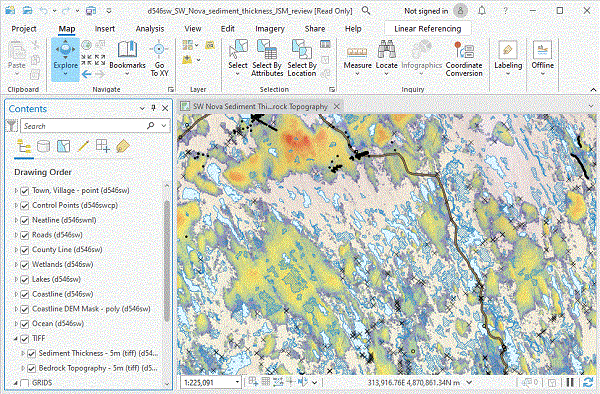Toggle the Lakes layer visibility

pyautogui.click(x=24, y=280)
